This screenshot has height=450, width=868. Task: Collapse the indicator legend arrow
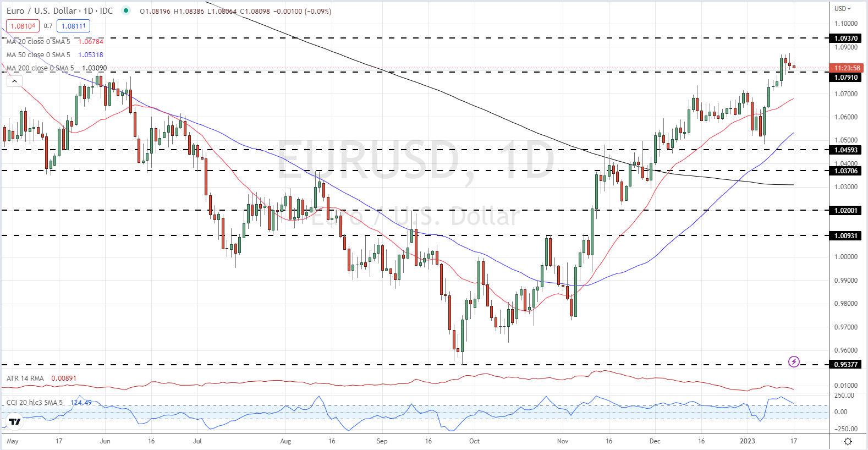pyautogui.click(x=14, y=81)
